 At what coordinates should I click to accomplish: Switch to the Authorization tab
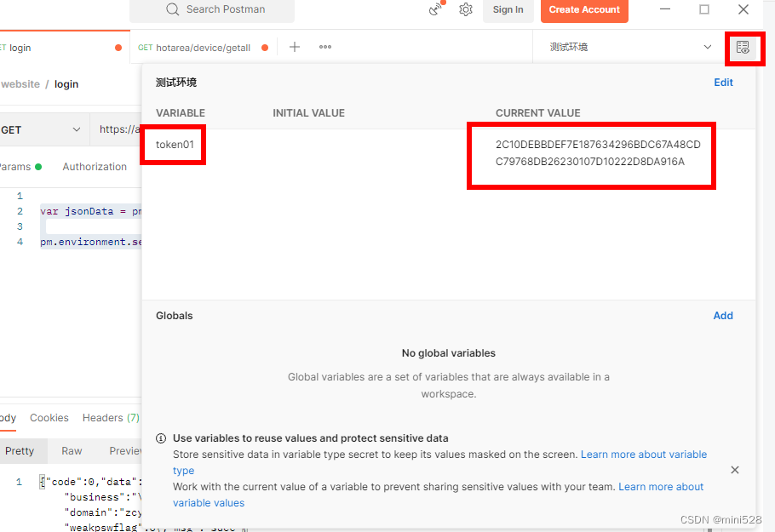tap(95, 166)
